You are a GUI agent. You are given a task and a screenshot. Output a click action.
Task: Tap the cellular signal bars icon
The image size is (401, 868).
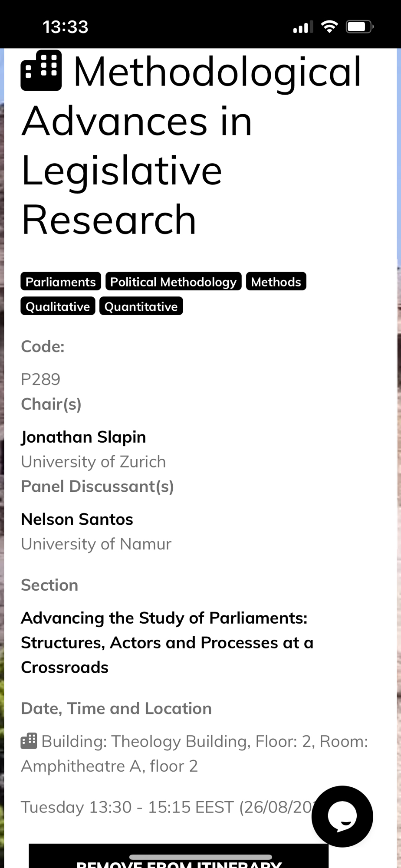click(x=303, y=28)
